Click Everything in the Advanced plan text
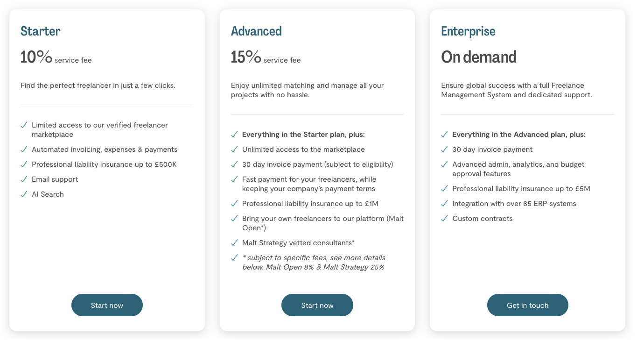644x341 pixels. click(518, 135)
